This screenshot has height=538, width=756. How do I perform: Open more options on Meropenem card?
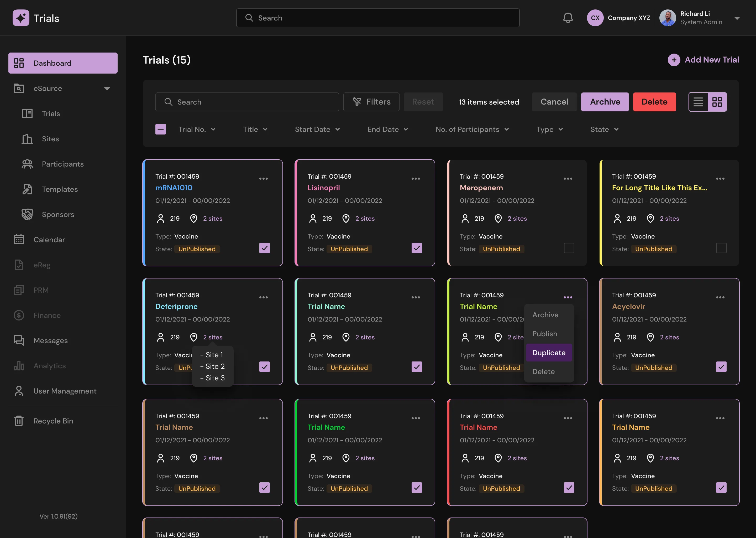568,179
